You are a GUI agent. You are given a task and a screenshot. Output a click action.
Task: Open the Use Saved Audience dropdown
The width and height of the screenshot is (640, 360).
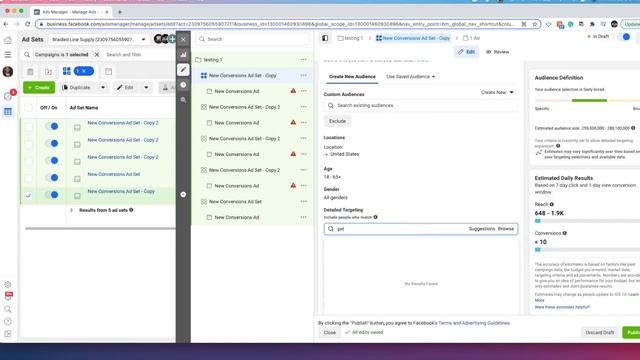[410, 76]
